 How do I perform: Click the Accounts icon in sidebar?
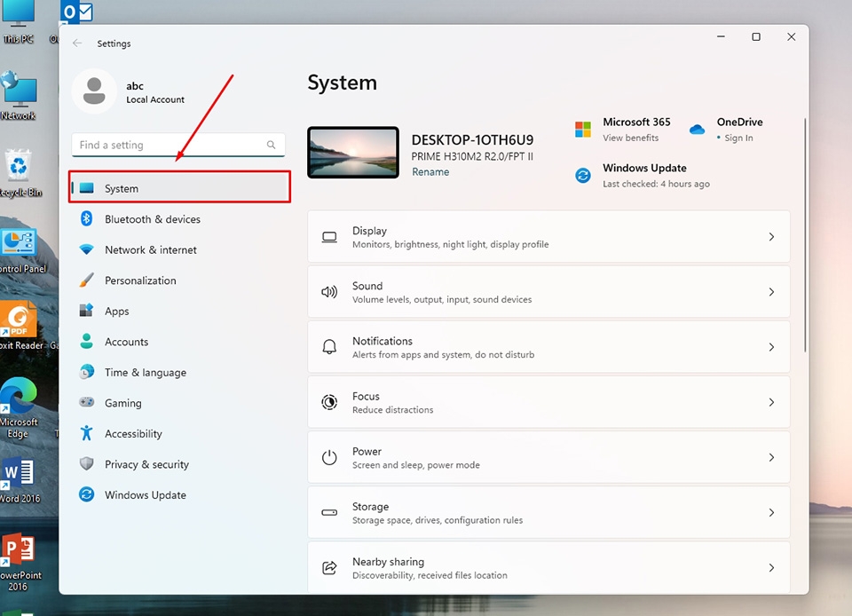click(x=86, y=342)
